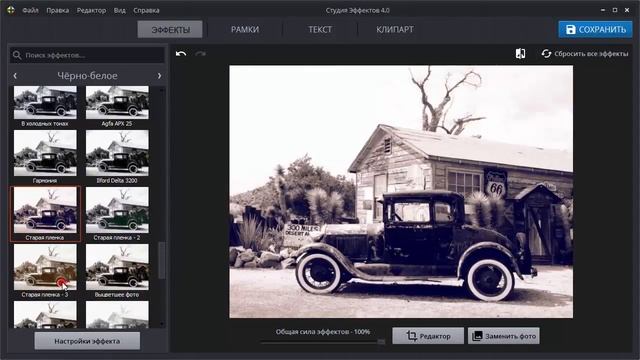Click the Чёрно-белое category title

pos(87,76)
